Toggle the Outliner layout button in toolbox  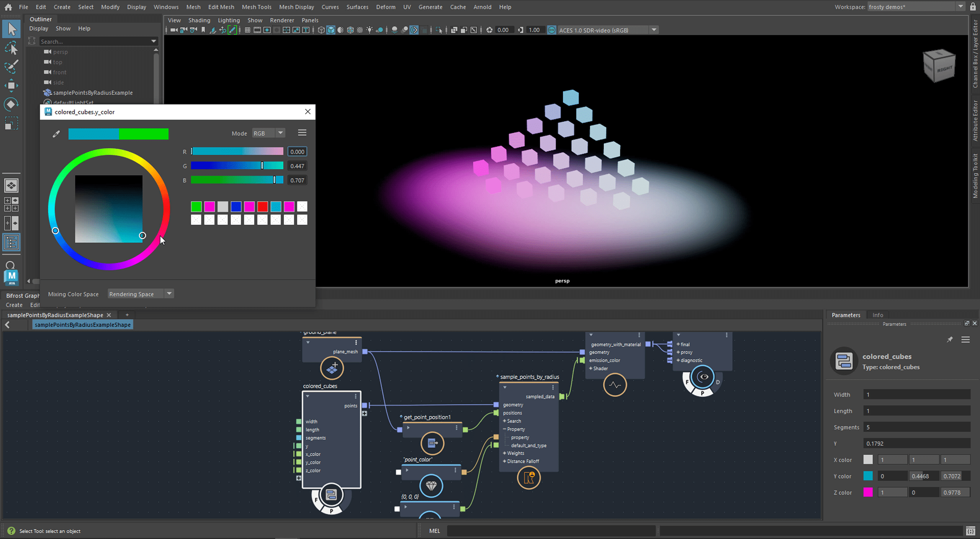[x=11, y=242]
